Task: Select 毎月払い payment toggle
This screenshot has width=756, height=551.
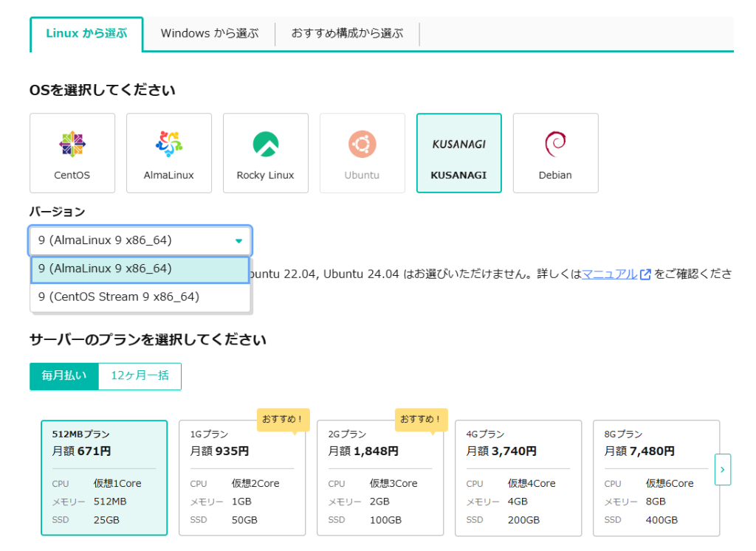Action: [x=64, y=375]
